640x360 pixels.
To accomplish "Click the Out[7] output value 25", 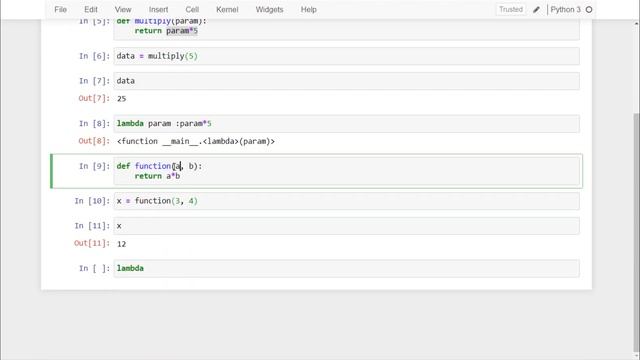I will (121, 99).
